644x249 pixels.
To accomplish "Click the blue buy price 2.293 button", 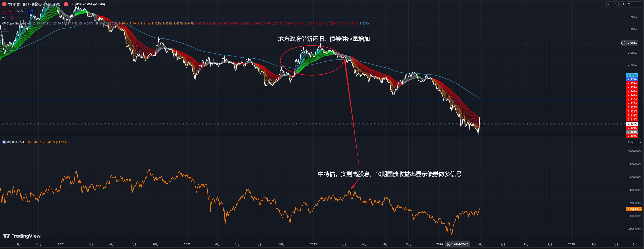I will [31, 11].
